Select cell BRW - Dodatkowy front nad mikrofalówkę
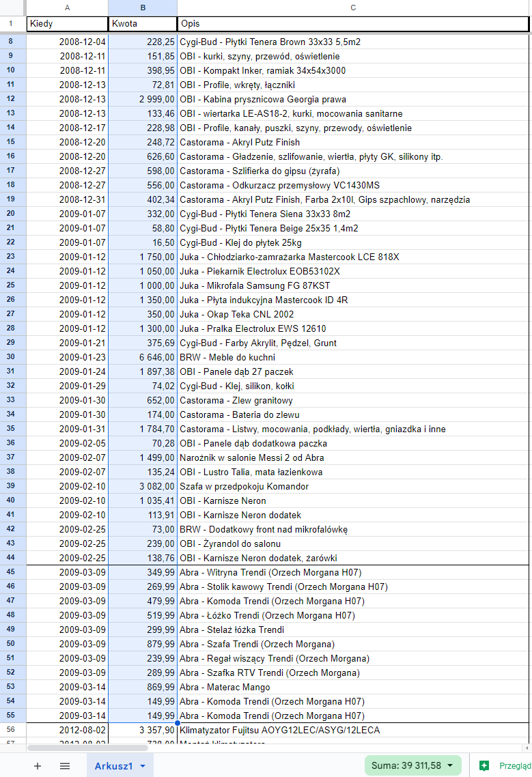Viewport: 532px width, 777px height. 353,529
